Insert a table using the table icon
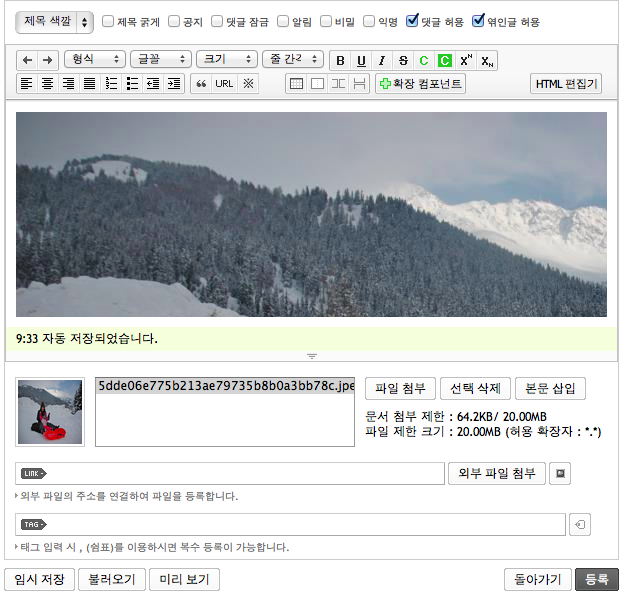The image size is (633, 596). (x=296, y=84)
